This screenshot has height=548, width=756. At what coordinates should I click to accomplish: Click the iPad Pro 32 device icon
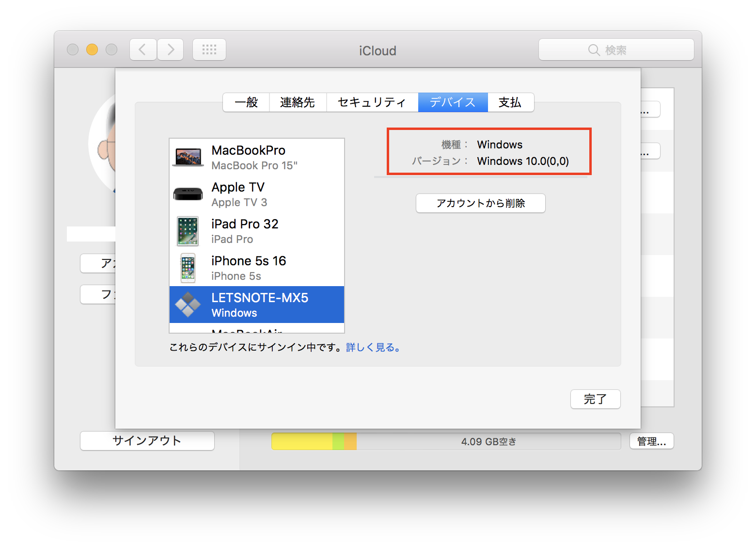pyautogui.click(x=188, y=231)
